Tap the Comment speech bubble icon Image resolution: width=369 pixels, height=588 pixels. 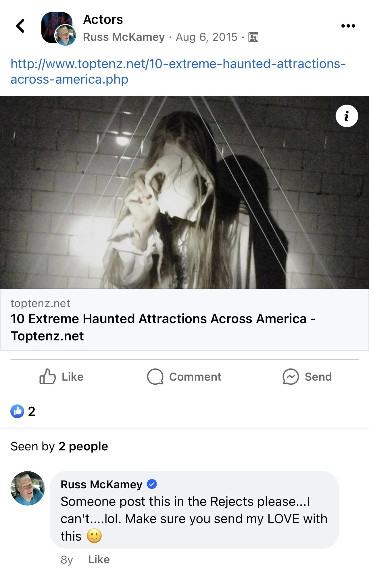click(155, 377)
